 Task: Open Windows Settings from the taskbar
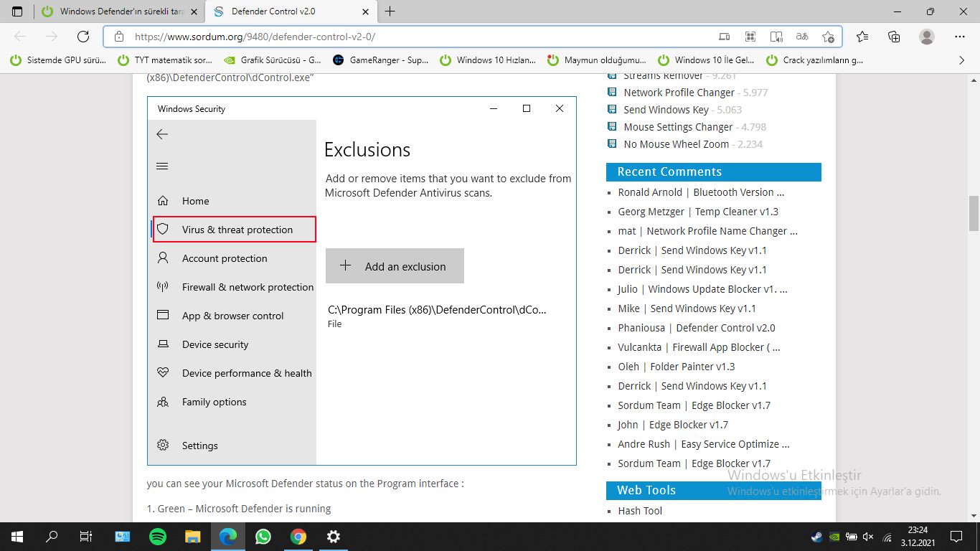[334, 537]
